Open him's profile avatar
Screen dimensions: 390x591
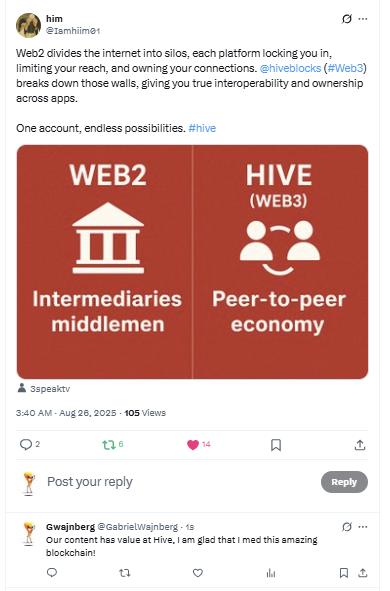(28, 25)
